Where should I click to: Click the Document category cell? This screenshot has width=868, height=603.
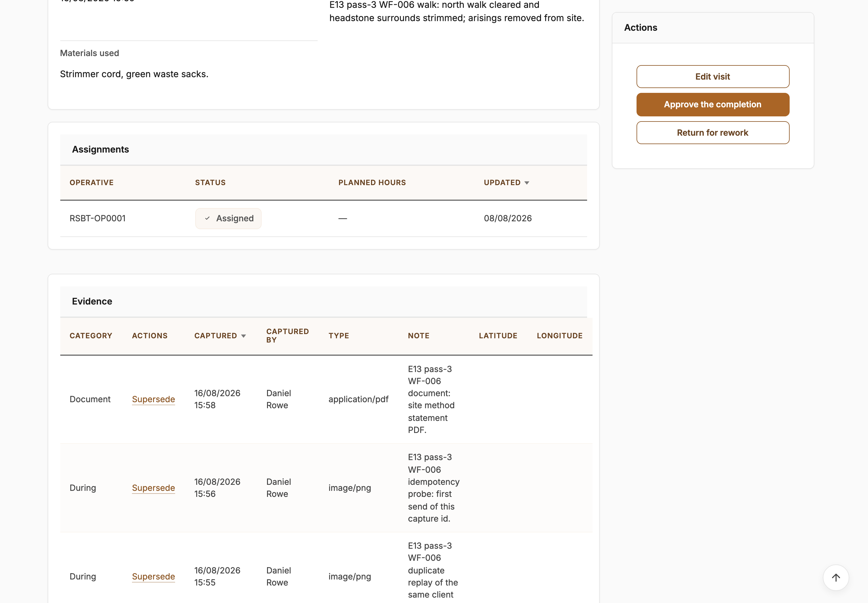coord(90,399)
